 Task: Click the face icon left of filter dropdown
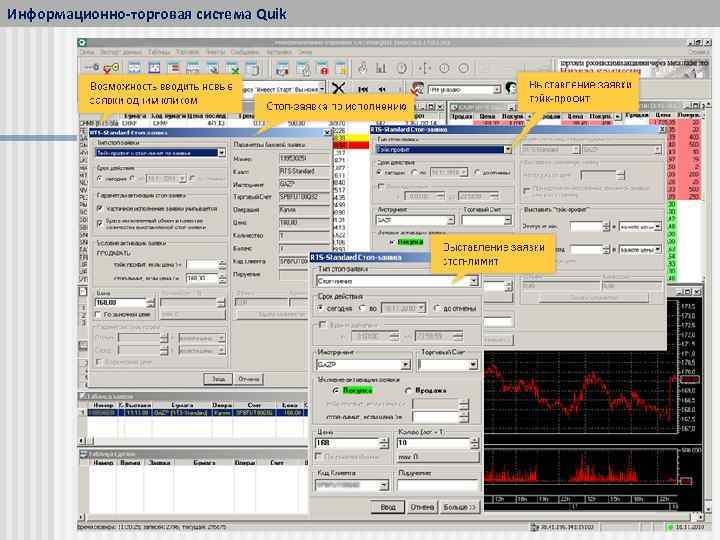click(x=418, y=88)
